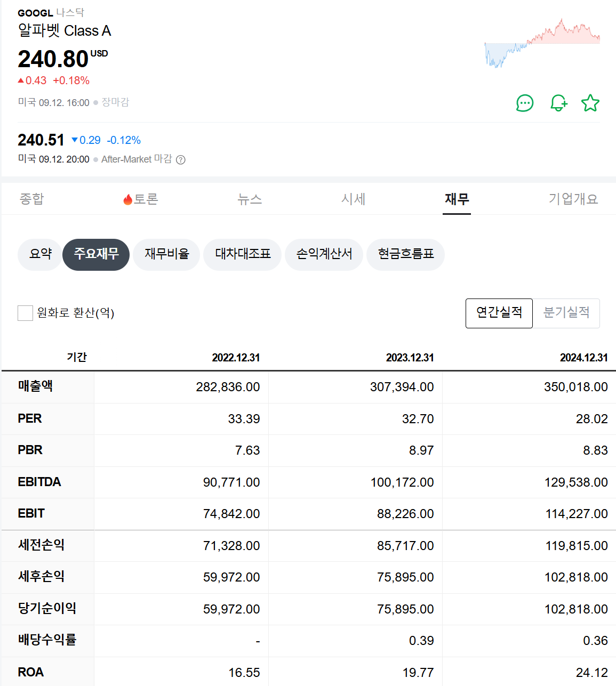Viewport: 616px width, 686px height.
Task: Choose 분기실적 quarterly results toggle
Action: point(566,313)
